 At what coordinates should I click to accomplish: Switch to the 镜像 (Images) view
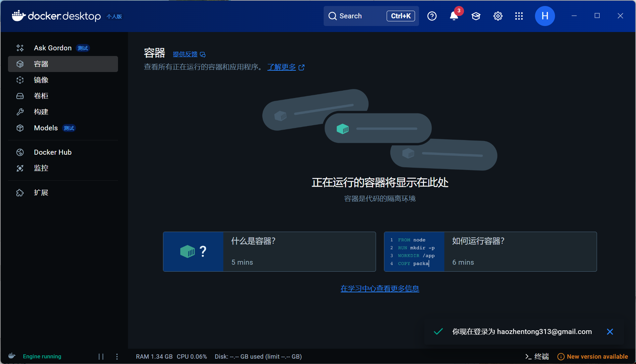(x=41, y=80)
